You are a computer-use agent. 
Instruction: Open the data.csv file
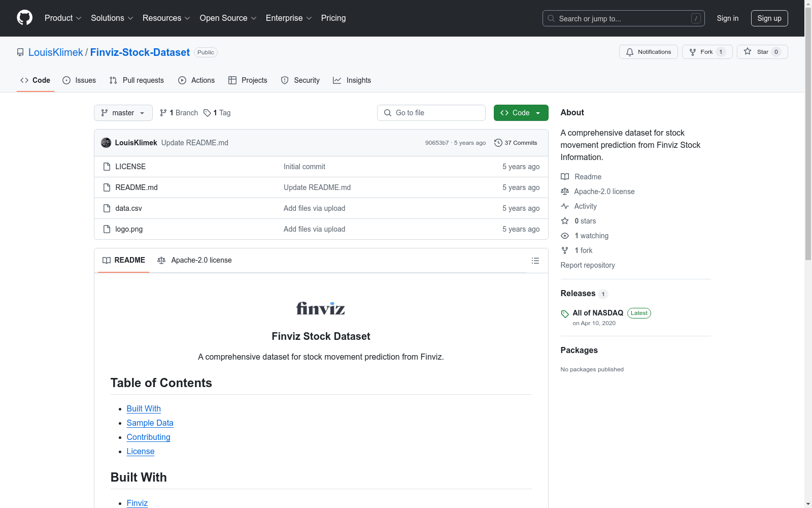pos(128,208)
